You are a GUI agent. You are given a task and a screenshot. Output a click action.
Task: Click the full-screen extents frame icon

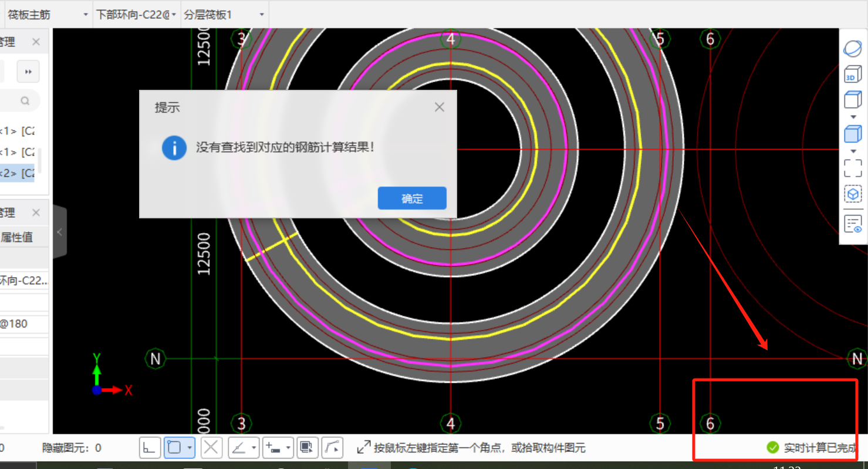(x=853, y=168)
